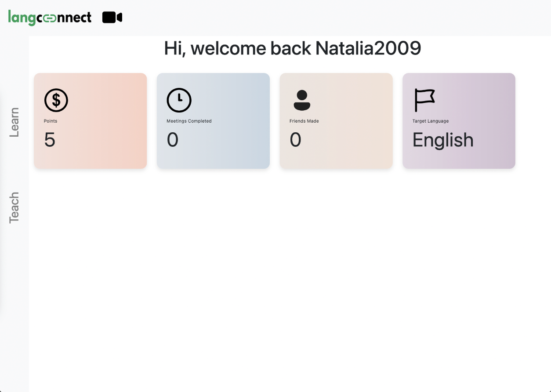Click the Meetings Completed label
This screenshot has width=551, height=392.
[x=189, y=121]
